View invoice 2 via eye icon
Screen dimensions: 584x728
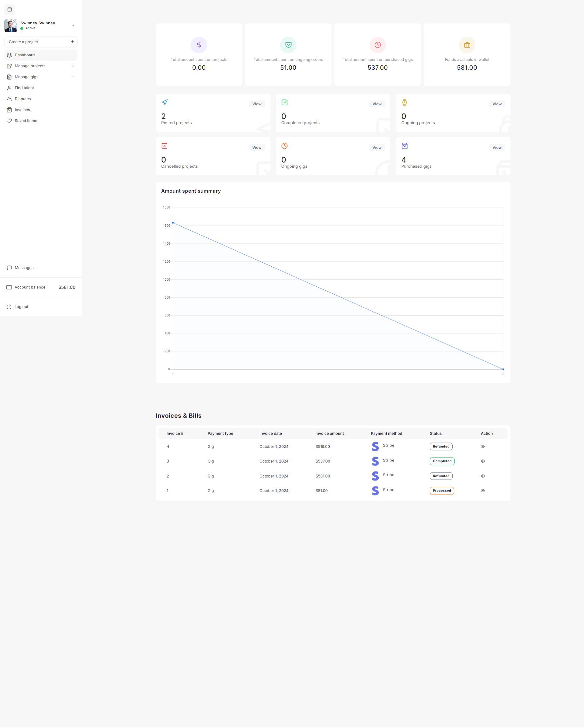(x=482, y=476)
